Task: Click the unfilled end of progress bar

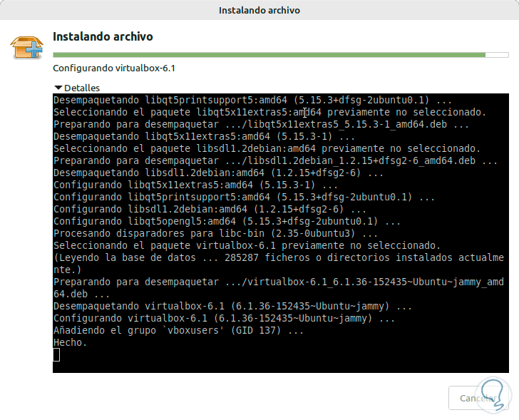Action: pos(497,55)
